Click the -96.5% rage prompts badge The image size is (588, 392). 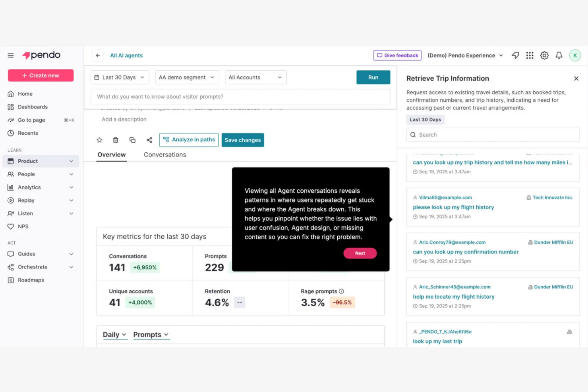pos(342,303)
